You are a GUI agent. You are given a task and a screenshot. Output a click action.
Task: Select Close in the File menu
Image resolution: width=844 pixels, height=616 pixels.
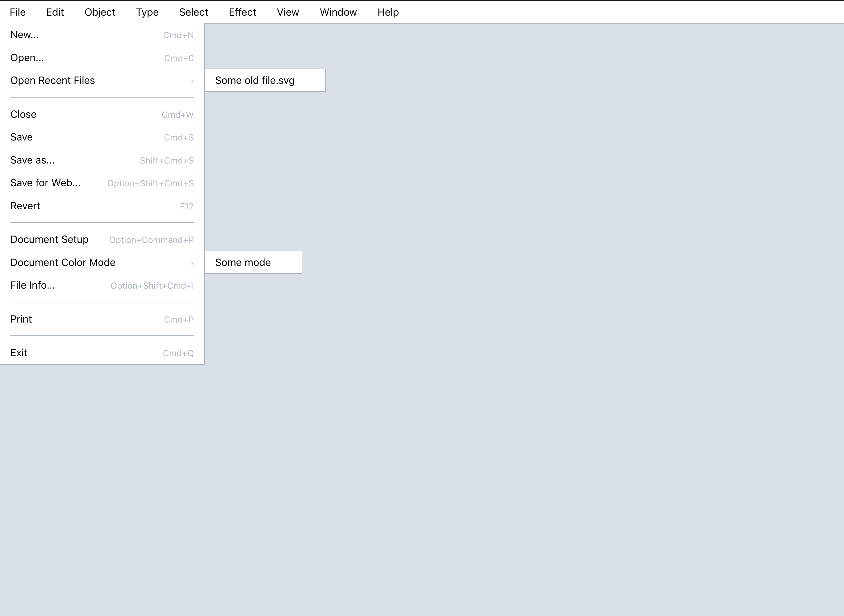[x=23, y=115]
